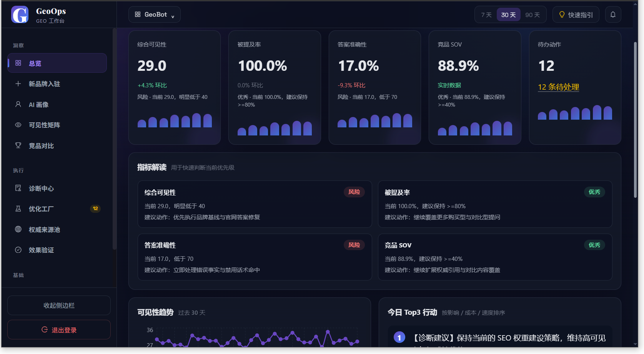Click the GeoOps logo icon
644x354 pixels.
(20, 15)
